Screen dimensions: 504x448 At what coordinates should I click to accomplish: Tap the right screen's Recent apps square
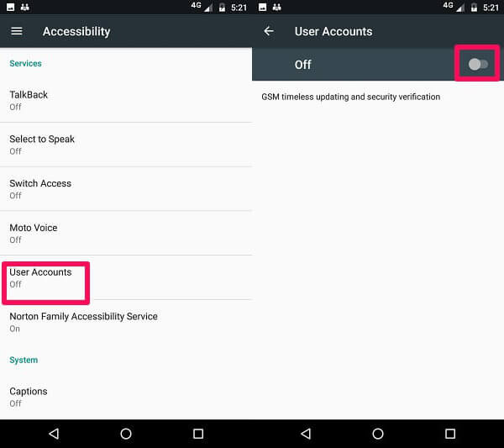pos(450,434)
